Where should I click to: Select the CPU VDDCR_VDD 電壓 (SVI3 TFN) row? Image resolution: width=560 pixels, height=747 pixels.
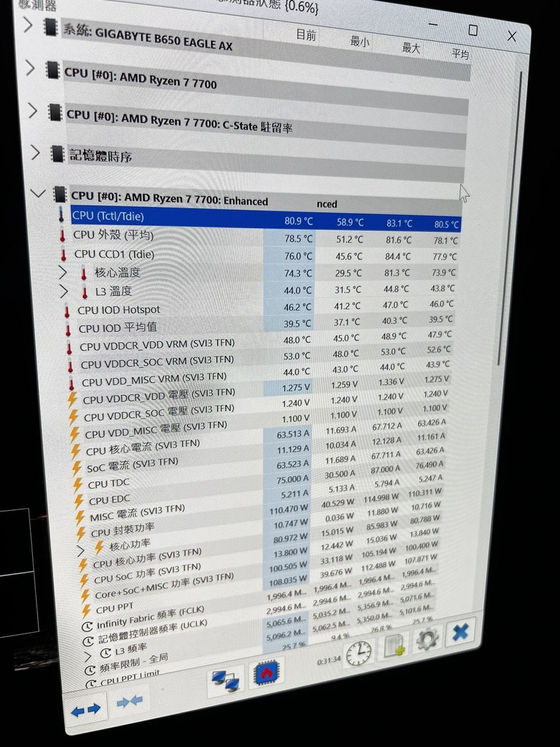point(258,391)
